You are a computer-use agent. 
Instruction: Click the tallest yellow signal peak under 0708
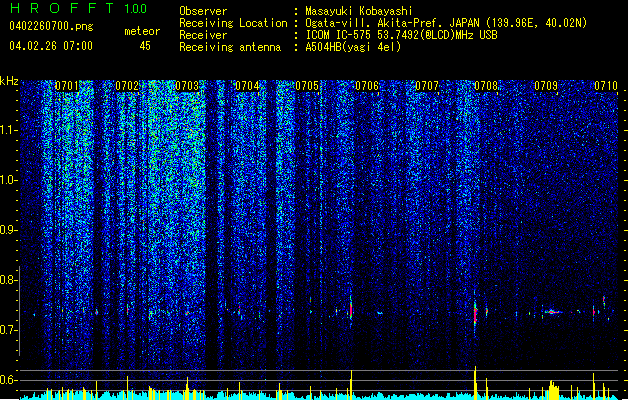pos(475,382)
